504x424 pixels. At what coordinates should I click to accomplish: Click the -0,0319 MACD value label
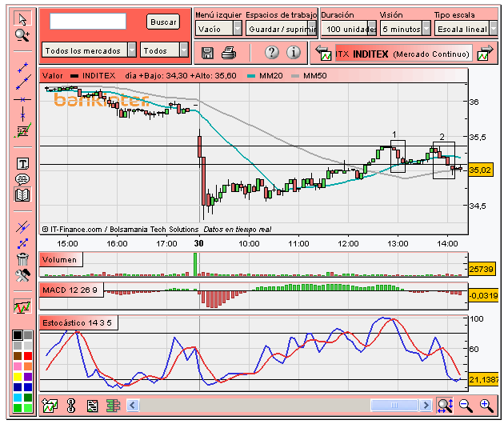tap(483, 295)
